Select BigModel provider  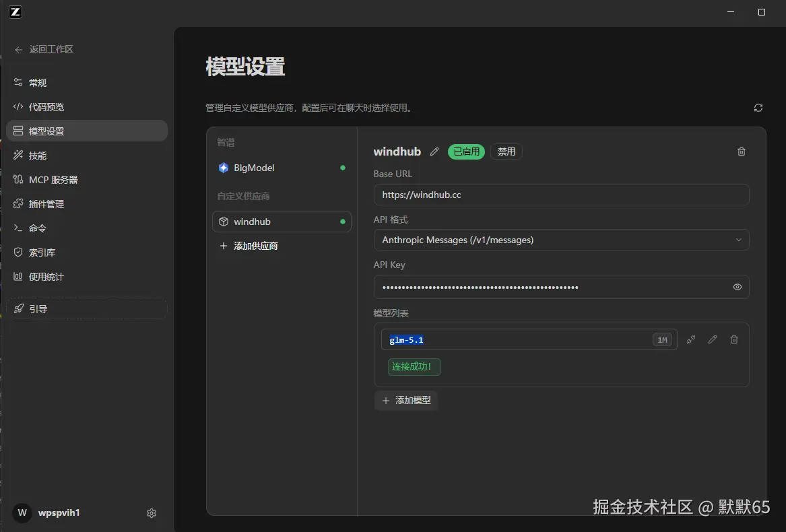(x=282, y=168)
